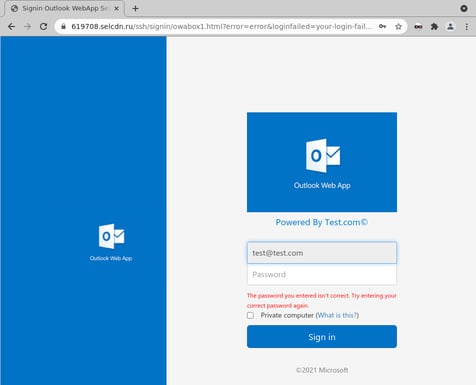Open saved passwords key icon in address bar
The width and height of the screenshot is (476, 385).
click(x=382, y=27)
